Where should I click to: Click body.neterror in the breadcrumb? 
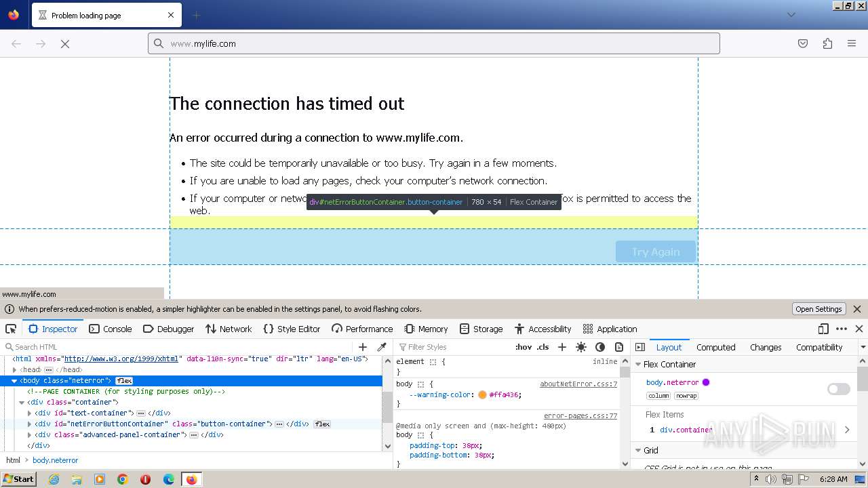55,460
